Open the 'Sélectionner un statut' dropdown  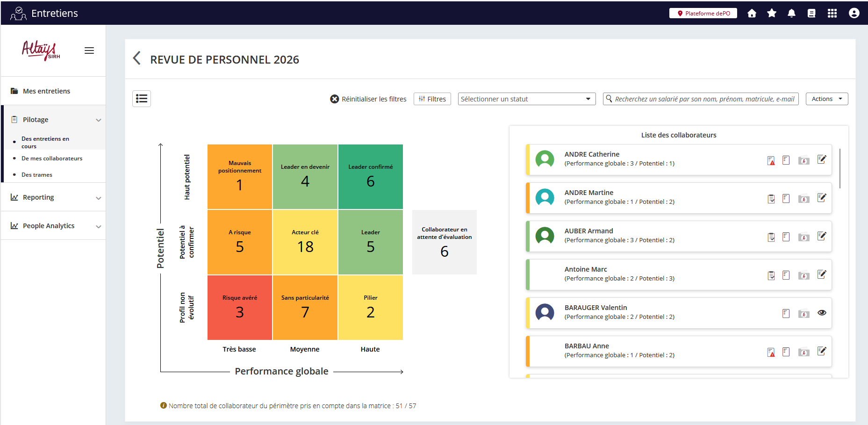coord(526,99)
